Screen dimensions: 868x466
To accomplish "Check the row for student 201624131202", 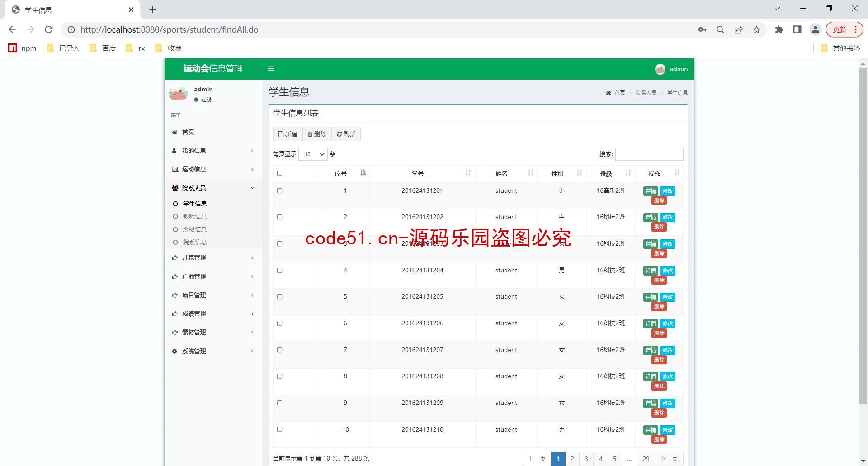I will (x=279, y=217).
